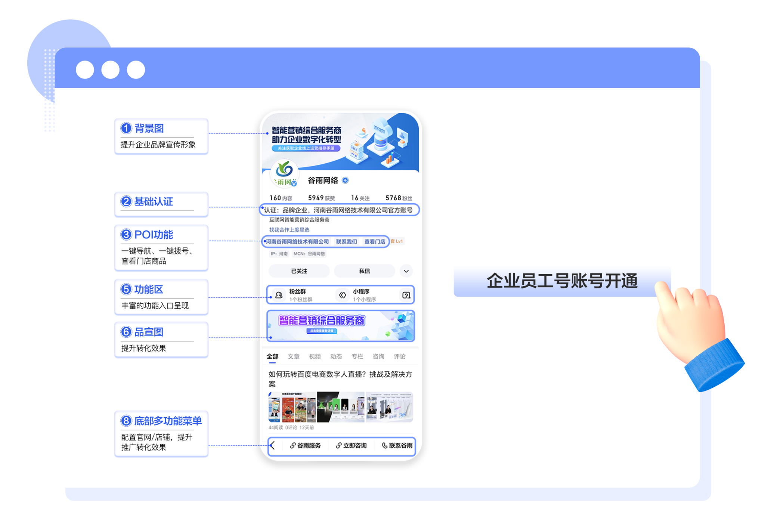Tap the 5949 获赞 likes count

[x=321, y=198]
